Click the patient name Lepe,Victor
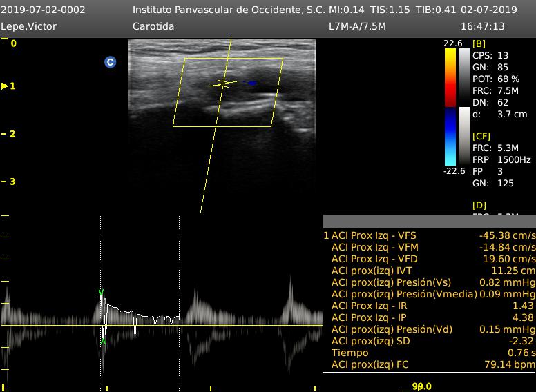536x392 pixels. click(29, 26)
